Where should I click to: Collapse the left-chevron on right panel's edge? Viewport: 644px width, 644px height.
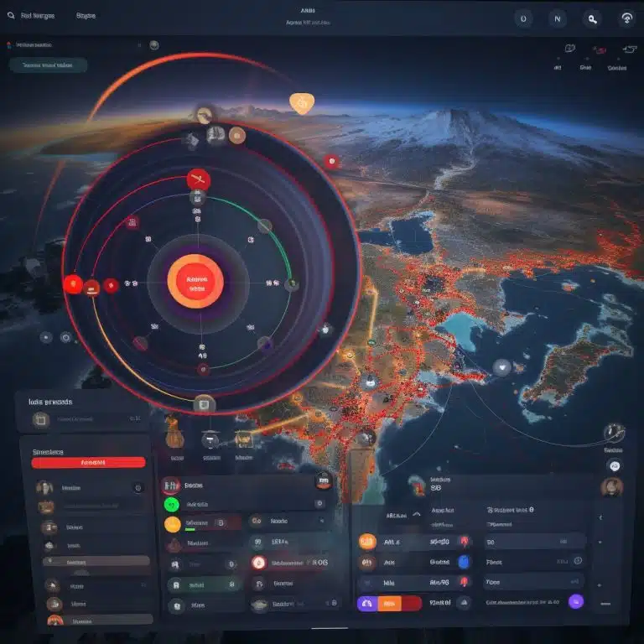(601, 517)
